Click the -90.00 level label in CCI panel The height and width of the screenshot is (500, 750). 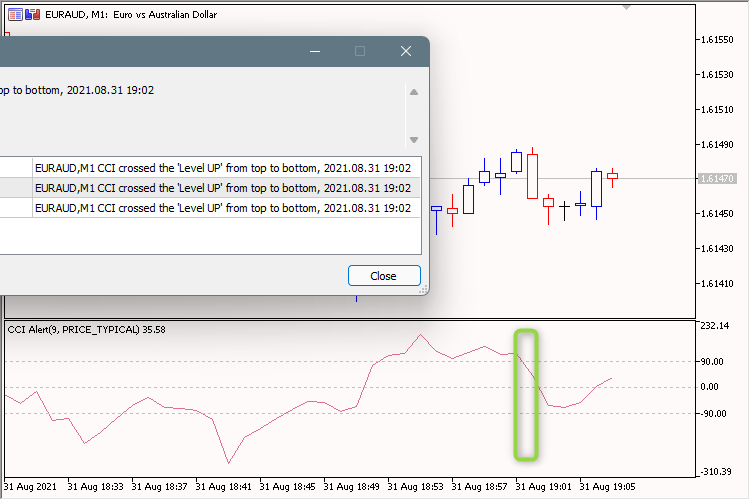pyautogui.click(x=713, y=413)
